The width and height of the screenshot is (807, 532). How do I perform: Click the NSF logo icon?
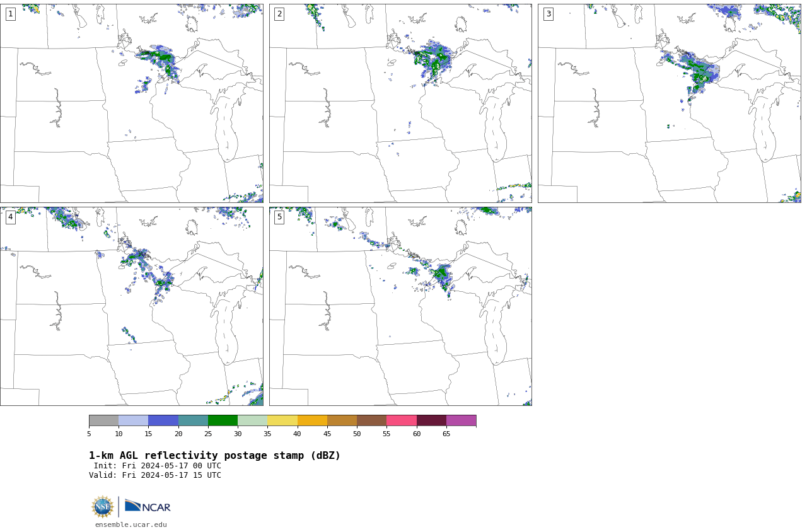tap(102, 507)
